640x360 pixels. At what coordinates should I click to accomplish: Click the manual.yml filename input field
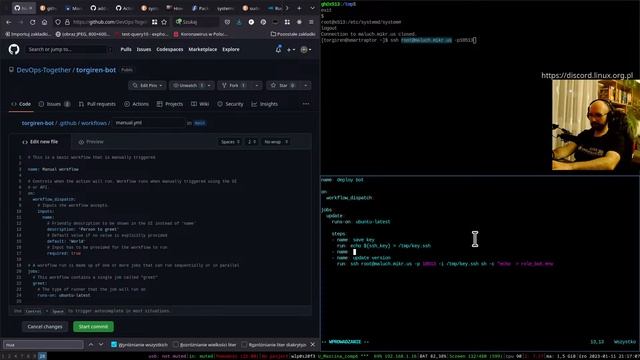pyautogui.click(x=149, y=123)
